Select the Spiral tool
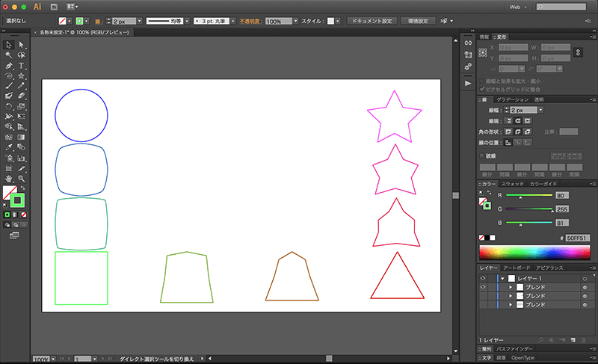Image resolution: width=598 pixels, height=364 pixels. [x=8, y=75]
